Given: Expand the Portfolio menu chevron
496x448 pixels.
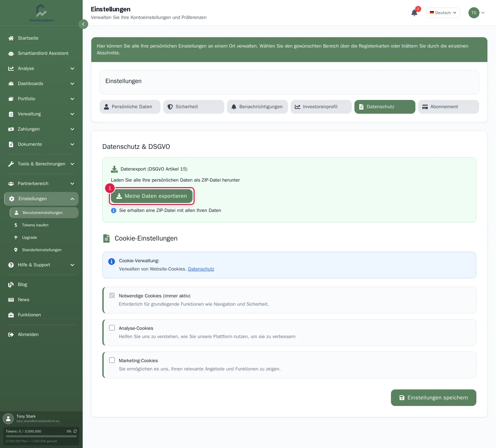Looking at the screenshot, I should tap(72, 99).
